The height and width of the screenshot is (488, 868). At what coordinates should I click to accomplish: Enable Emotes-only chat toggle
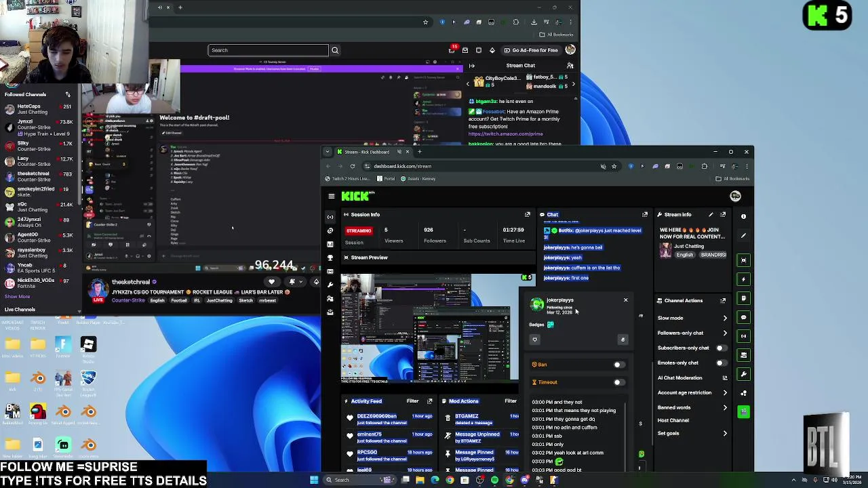pyautogui.click(x=720, y=363)
